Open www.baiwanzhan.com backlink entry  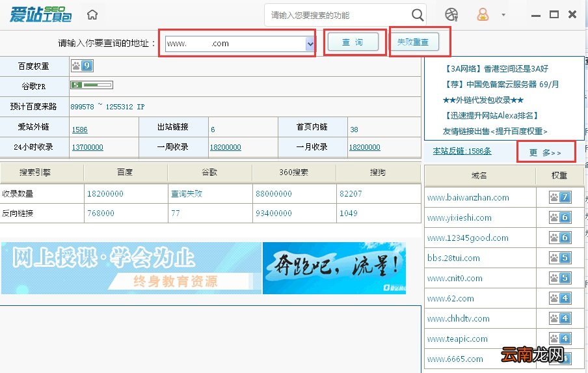coord(468,197)
